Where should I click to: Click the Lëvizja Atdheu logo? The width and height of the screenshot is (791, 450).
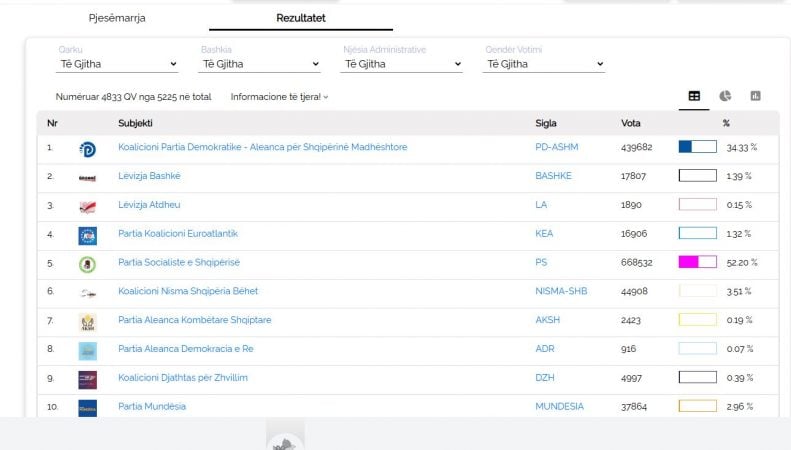tap(87, 207)
